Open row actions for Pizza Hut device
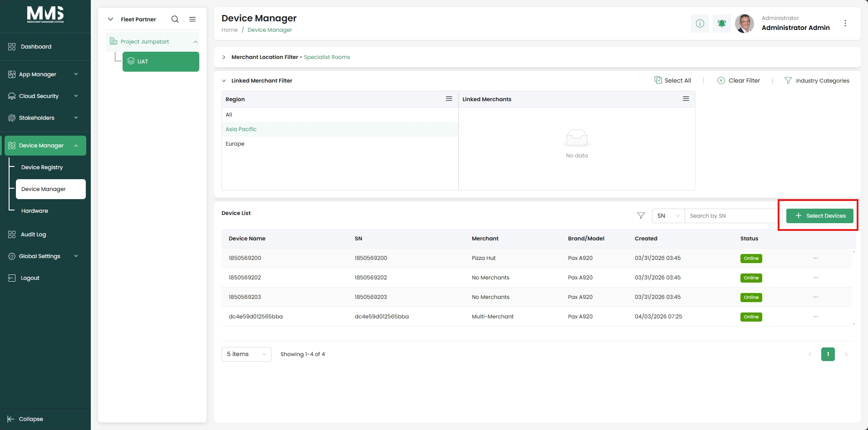Screen dimensions: 868x430 [x=816, y=258]
